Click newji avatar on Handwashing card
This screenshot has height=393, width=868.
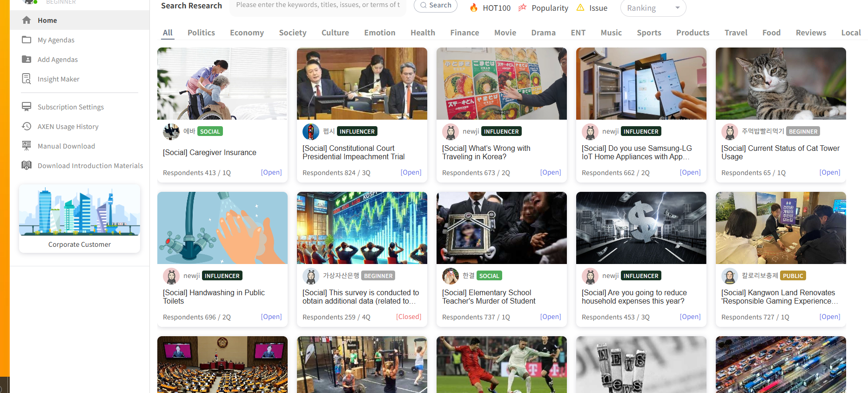pyautogui.click(x=171, y=276)
